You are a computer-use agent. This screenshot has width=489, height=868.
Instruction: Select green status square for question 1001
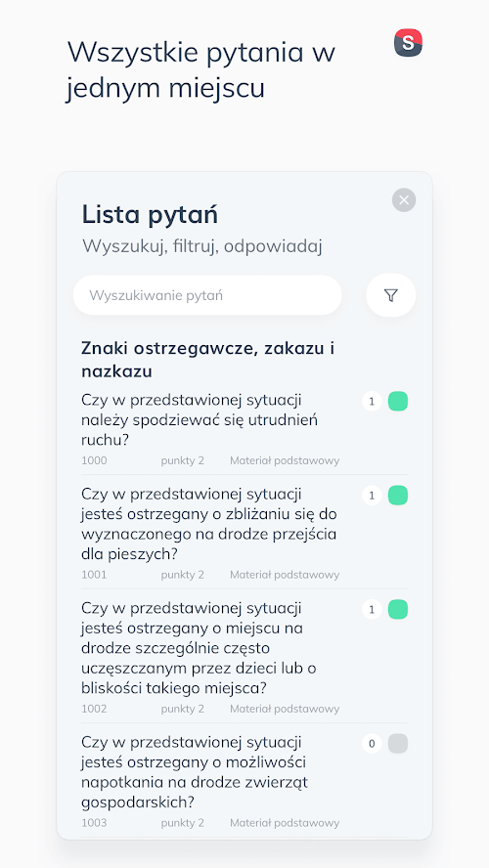click(398, 495)
